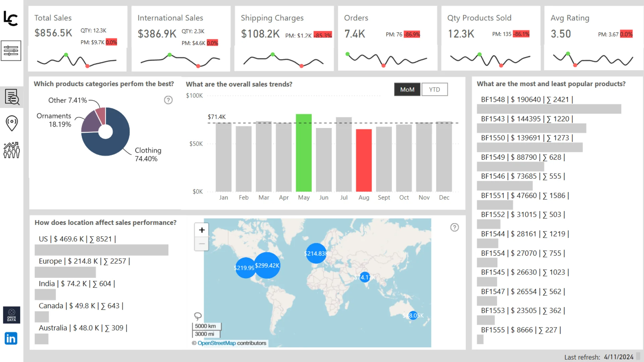Click the Total Sales sparkline
Image resolution: width=644 pixels, height=362 pixels.
click(x=77, y=60)
